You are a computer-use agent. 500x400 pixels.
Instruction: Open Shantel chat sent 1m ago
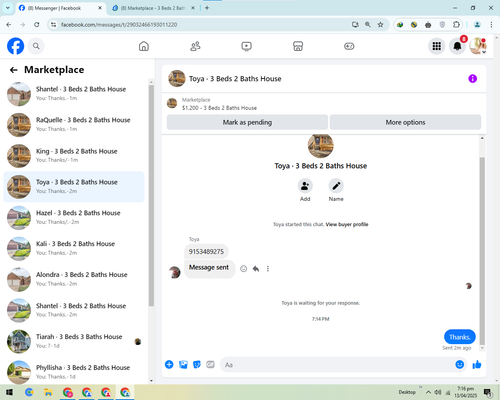coord(74,94)
